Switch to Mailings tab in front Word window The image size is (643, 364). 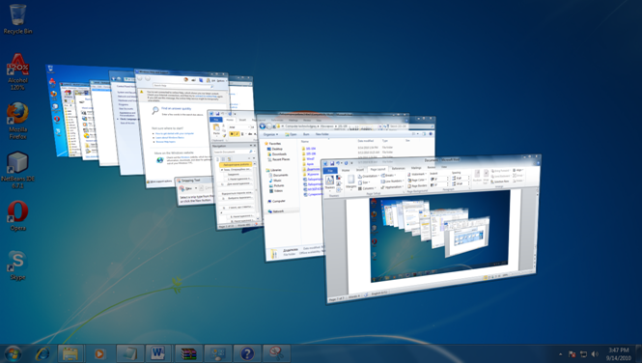(416, 168)
